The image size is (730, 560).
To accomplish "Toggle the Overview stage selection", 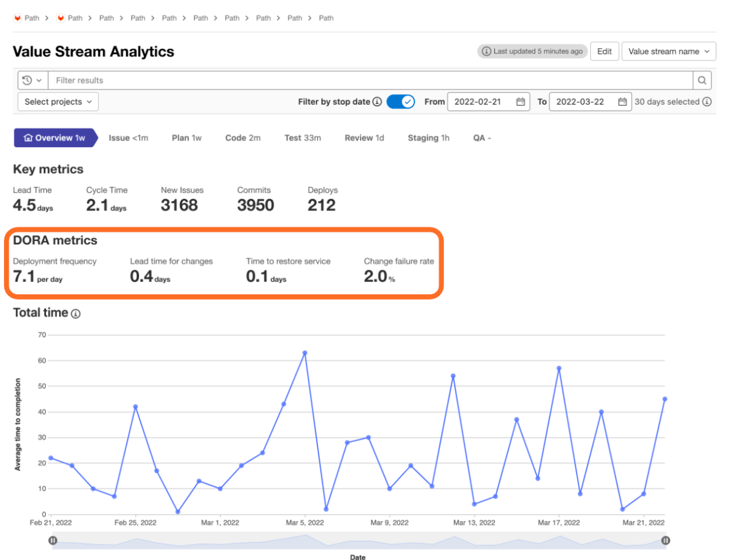I will tap(55, 137).
